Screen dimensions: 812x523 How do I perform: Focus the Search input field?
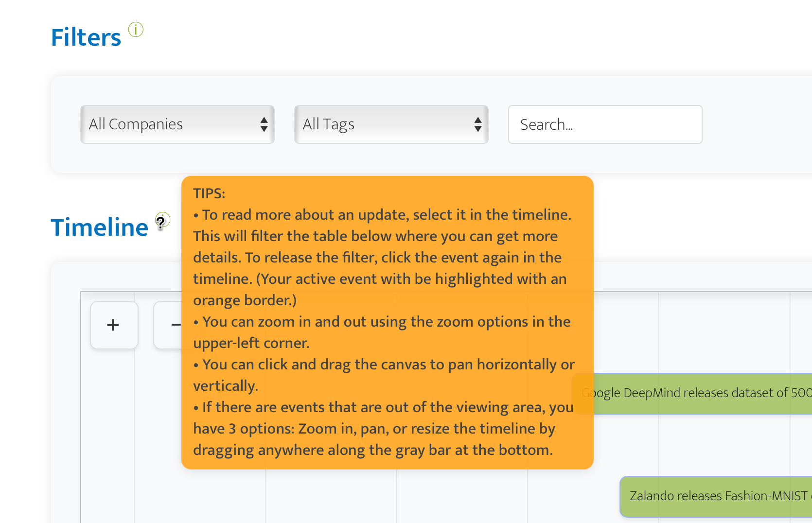point(605,124)
